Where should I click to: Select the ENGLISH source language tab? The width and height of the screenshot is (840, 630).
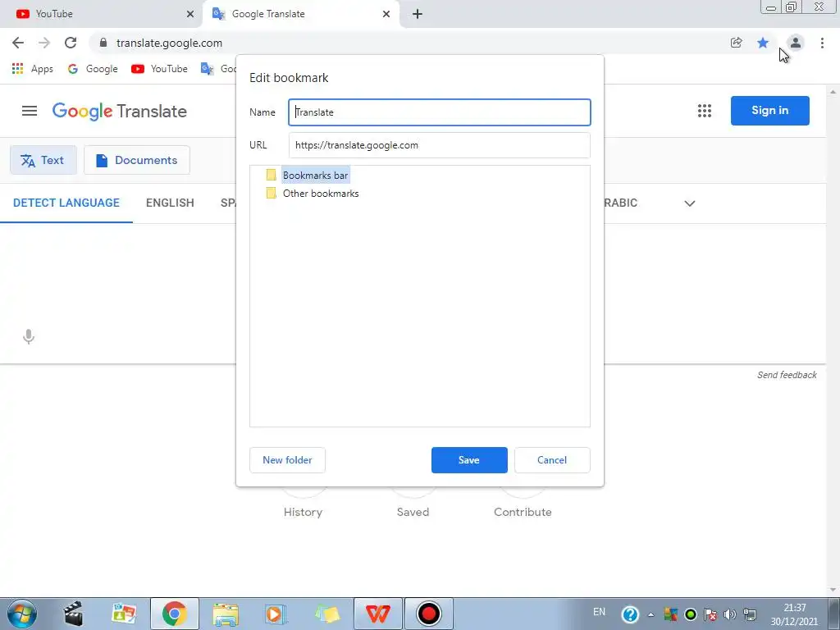(x=170, y=203)
